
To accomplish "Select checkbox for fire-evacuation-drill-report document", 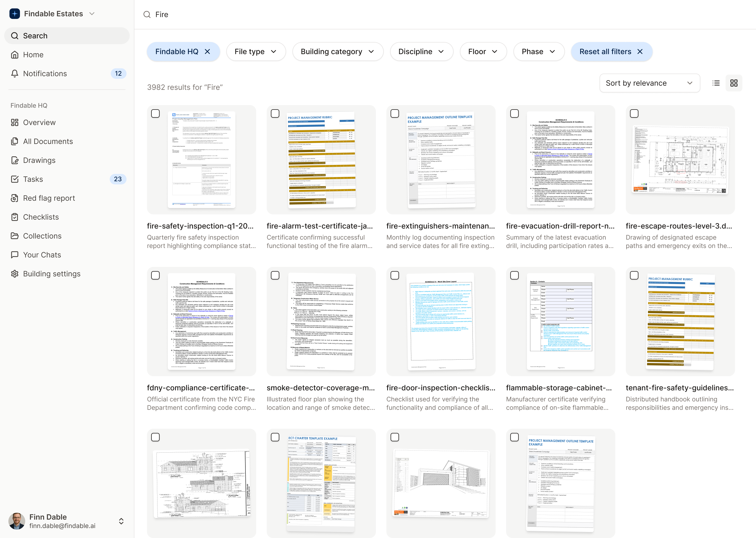I will (514, 114).
